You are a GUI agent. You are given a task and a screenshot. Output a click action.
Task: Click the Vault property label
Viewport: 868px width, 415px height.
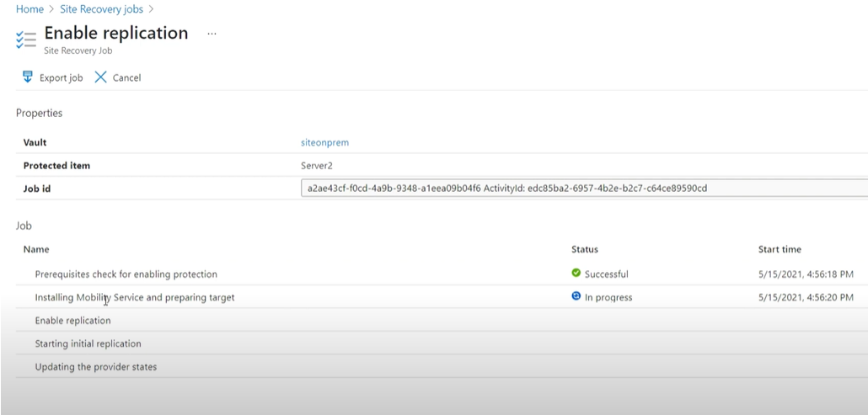click(x=35, y=142)
